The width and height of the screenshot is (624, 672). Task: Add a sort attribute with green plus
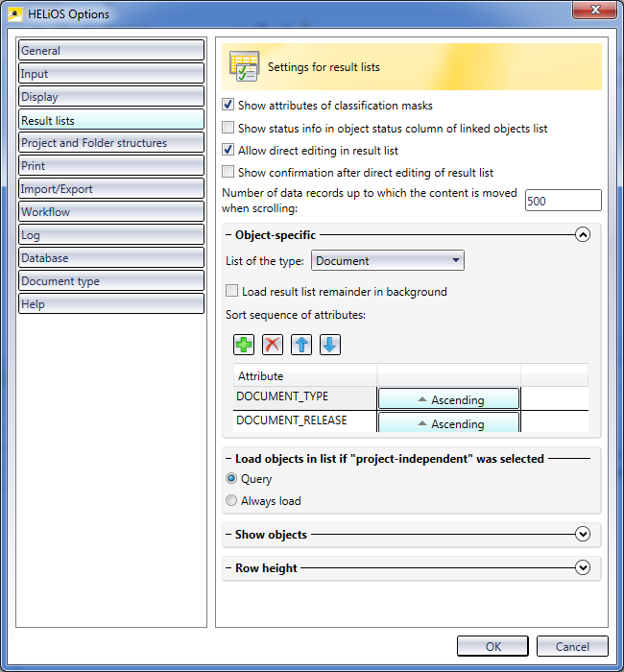244,345
